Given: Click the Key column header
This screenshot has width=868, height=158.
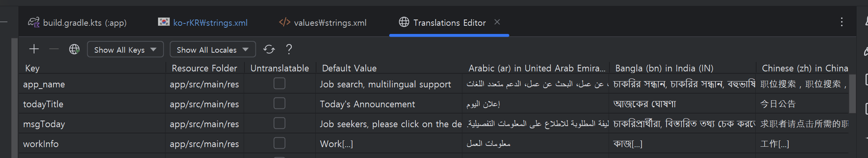Looking at the screenshot, I should point(32,68).
